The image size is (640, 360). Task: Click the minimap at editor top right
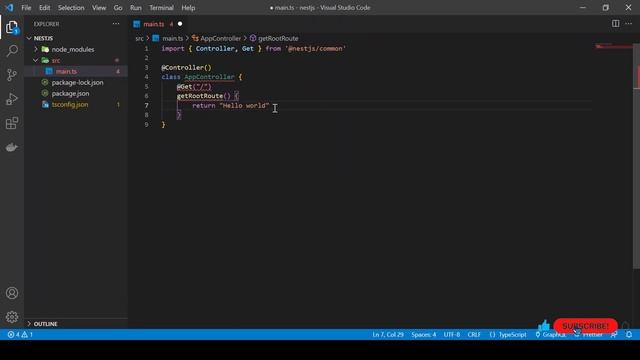coord(613,46)
